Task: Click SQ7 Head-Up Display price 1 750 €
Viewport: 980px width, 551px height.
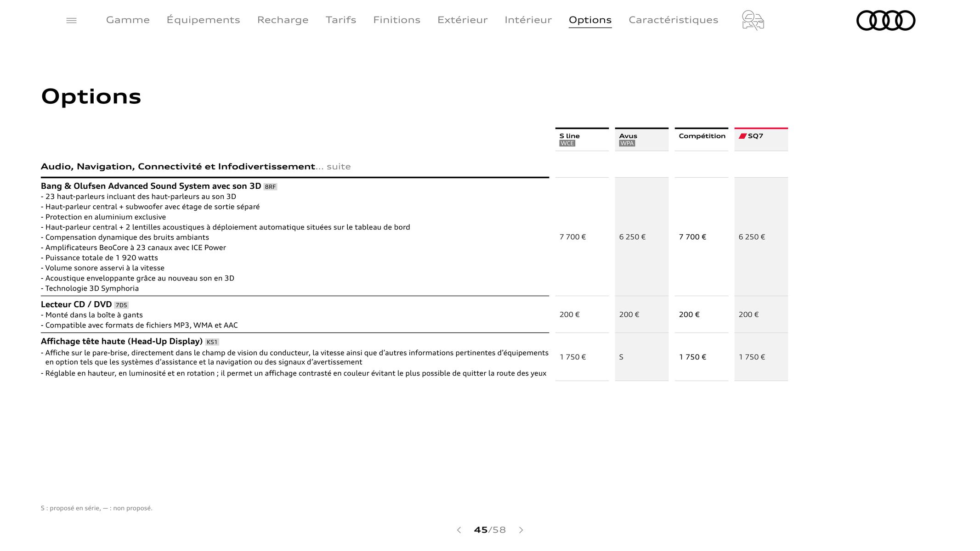Action: click(752, 357)
